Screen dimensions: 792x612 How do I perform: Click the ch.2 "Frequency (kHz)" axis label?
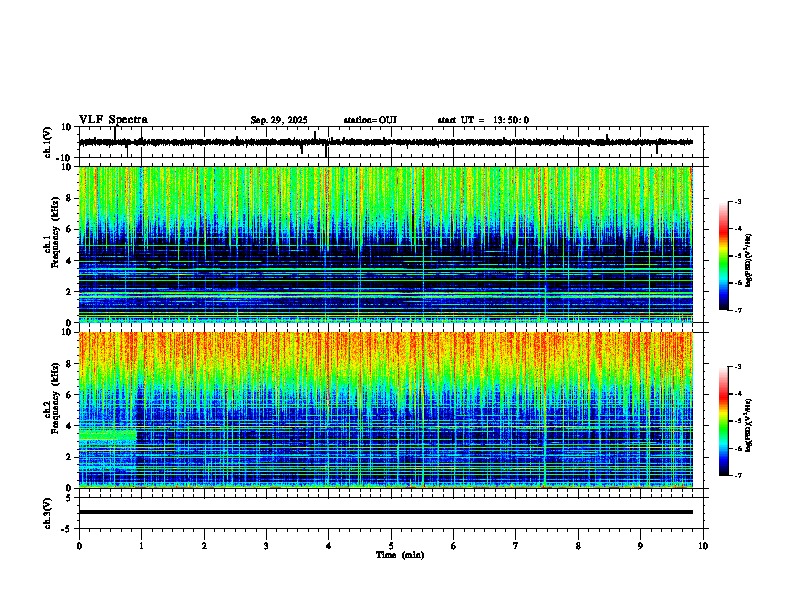(55, 397)
